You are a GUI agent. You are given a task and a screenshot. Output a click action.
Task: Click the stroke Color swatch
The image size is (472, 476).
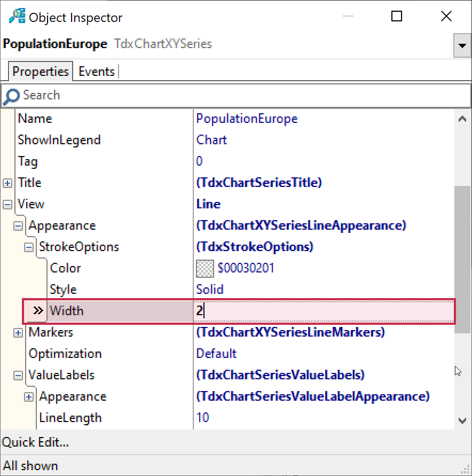[x=205, y=268]
